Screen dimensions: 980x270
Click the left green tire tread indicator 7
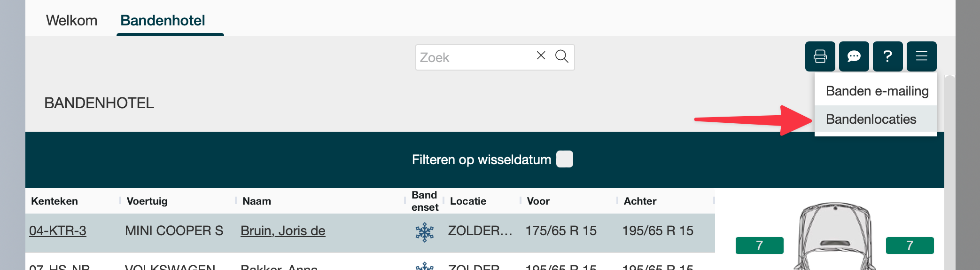pos(759,246)
